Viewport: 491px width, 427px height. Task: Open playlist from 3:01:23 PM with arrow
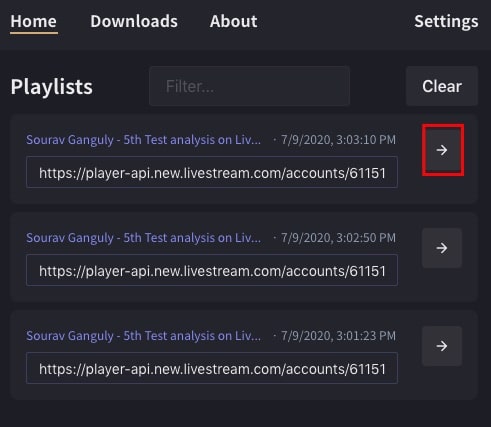pyautogui.click(x=442, y=346)
